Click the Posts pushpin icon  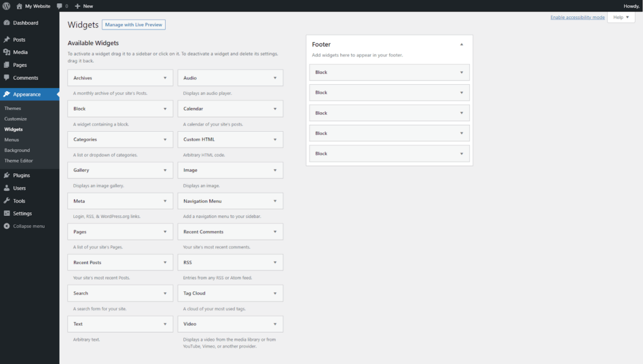(x=6, y=40)
